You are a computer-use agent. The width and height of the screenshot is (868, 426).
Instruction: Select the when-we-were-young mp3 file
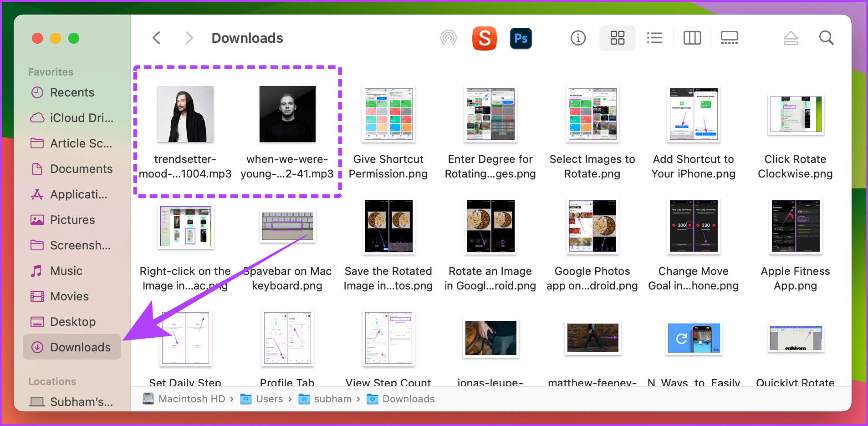click(x=287, y=114)
